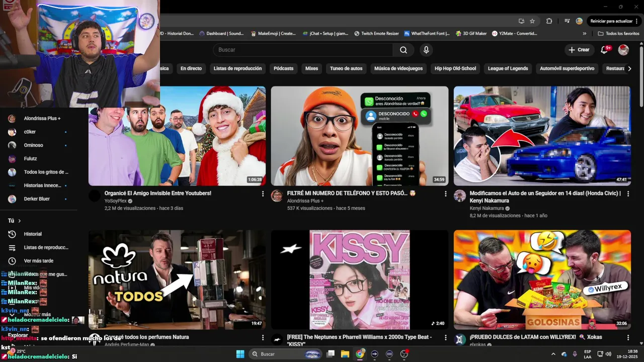Select the Mixes filter chip
Screen dimensions: 644x362
311,68
